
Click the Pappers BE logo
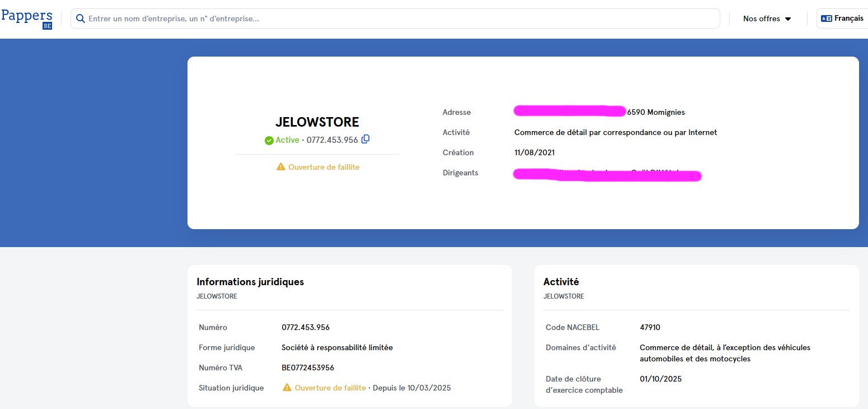27,18
